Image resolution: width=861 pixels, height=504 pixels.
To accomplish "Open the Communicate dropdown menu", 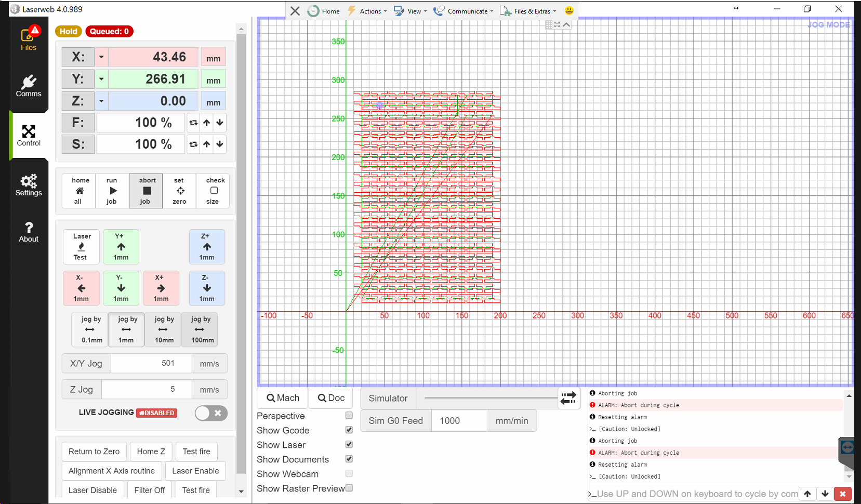I will pyautogui.click(x=463, y=11).
